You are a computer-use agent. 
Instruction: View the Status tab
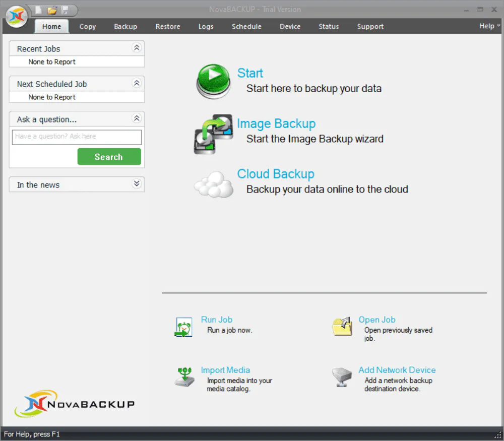[329, 26]
